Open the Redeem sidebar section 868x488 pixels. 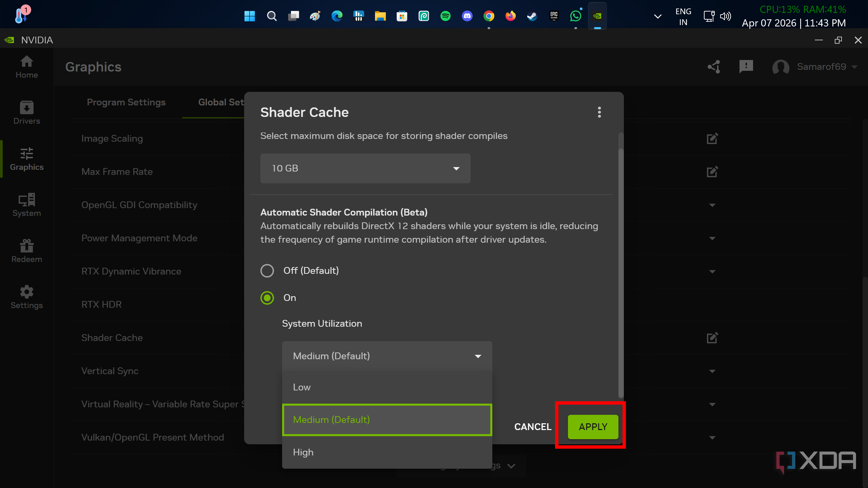[x=26, y=251]
